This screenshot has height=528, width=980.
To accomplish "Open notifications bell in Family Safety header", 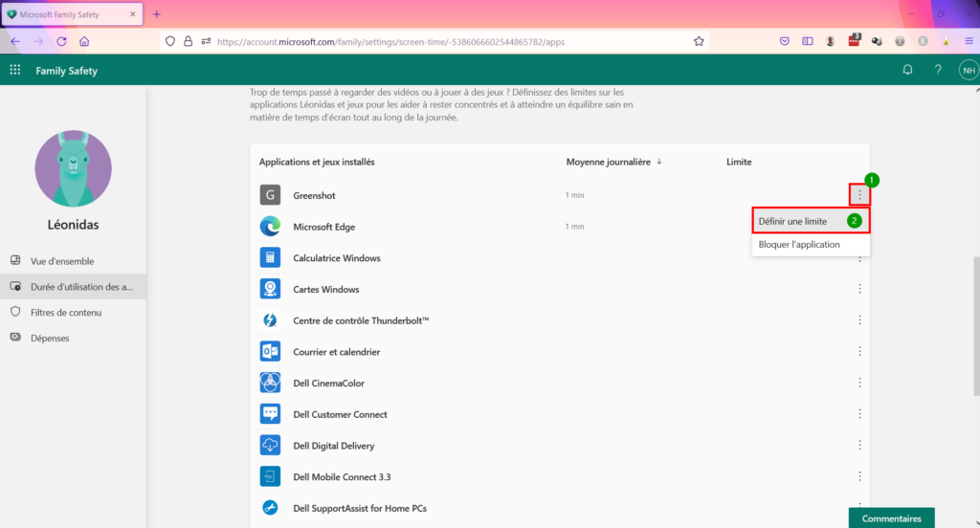I will coord(907,70).
